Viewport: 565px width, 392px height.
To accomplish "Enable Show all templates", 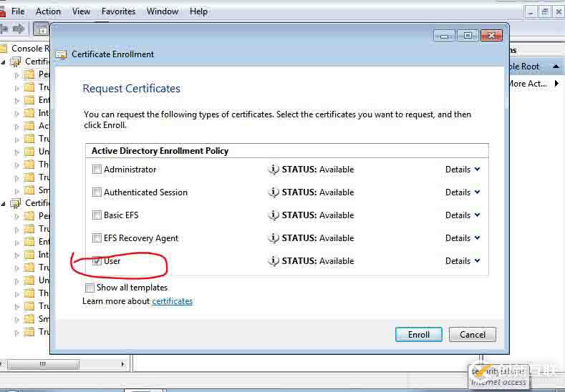I will pos(90,288).
